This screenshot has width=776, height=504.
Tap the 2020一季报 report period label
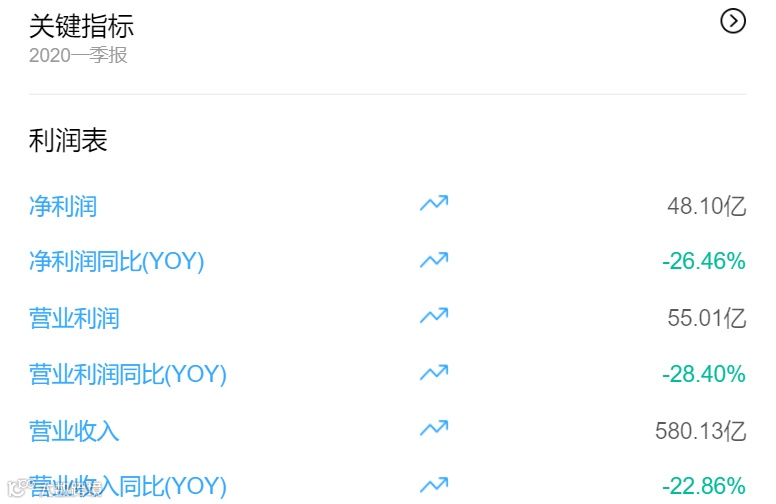78,55
